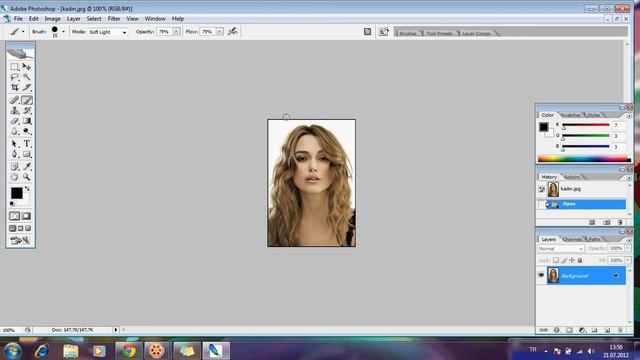This screenshot has width=640, height=360.
Task: Switch to the Swatches tab
Action: tap(571, 115)
